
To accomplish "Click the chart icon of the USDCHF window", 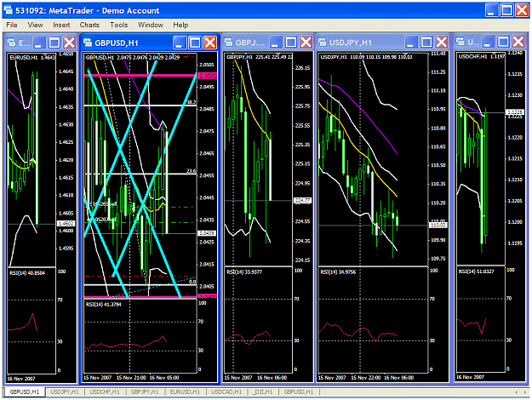I will 460,42.
